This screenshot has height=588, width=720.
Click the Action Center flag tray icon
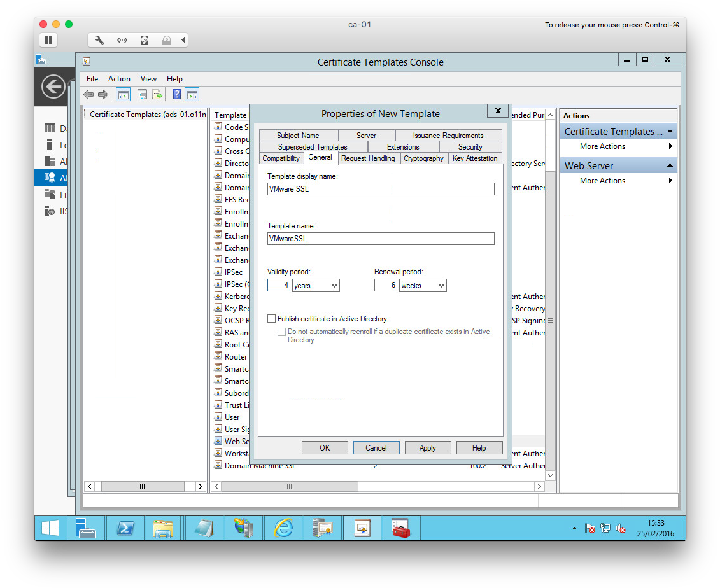coord(590,529)
